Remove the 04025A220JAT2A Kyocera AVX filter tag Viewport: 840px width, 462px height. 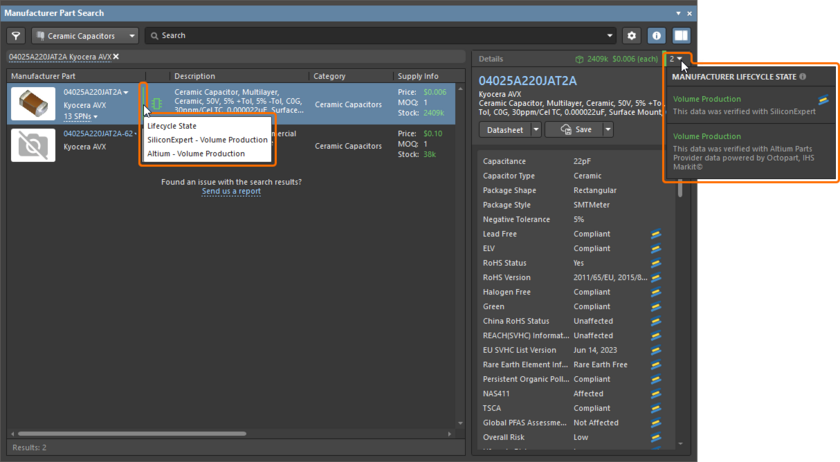click(116, 56)
